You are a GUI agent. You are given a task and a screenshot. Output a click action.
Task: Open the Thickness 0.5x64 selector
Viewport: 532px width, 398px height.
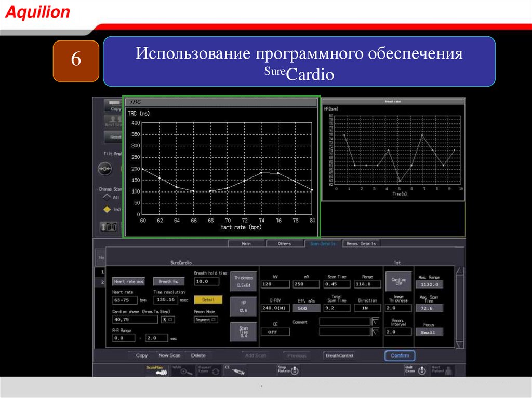pos(244,282)
